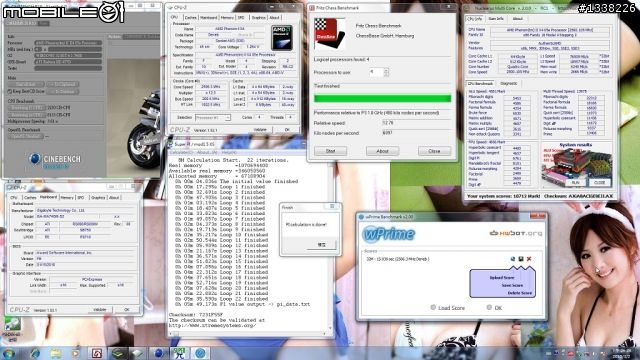This screenshot has width=640, height=360.
Task: Click the Fritz Chess Benchmark ChessBase logo
Action: [329, 34]
